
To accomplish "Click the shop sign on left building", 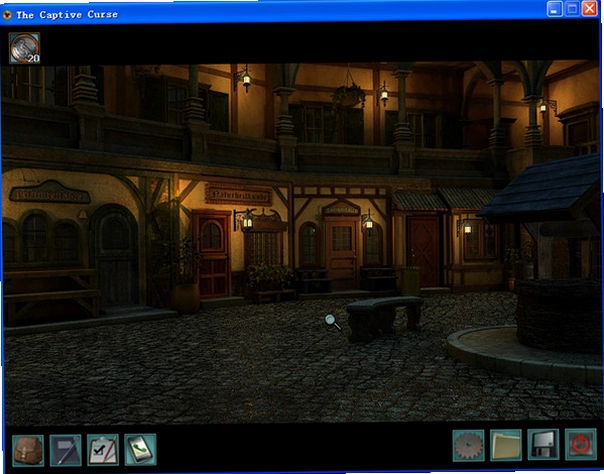I will click(x=50, y=192).
